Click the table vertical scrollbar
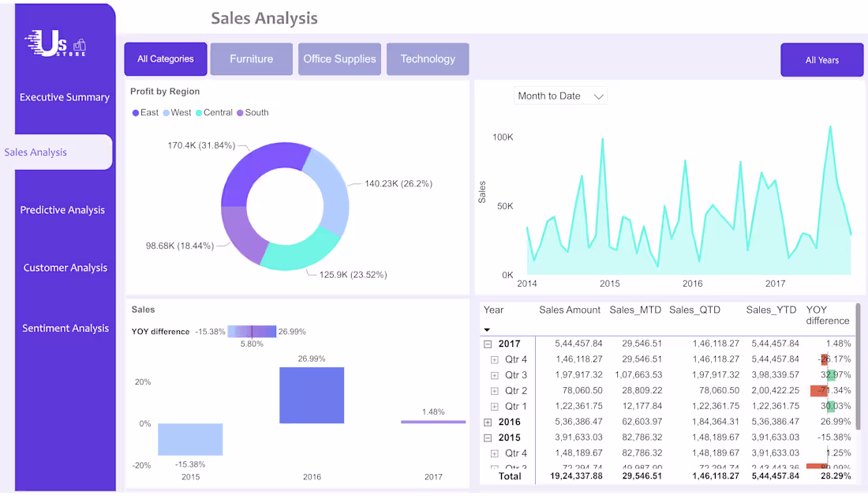Screen dimensions: 868x496 [x=858, y=366]
